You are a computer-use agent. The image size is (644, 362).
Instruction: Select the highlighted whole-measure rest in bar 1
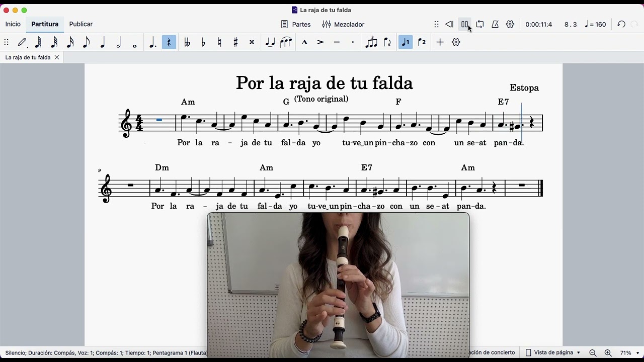(159, 120)
